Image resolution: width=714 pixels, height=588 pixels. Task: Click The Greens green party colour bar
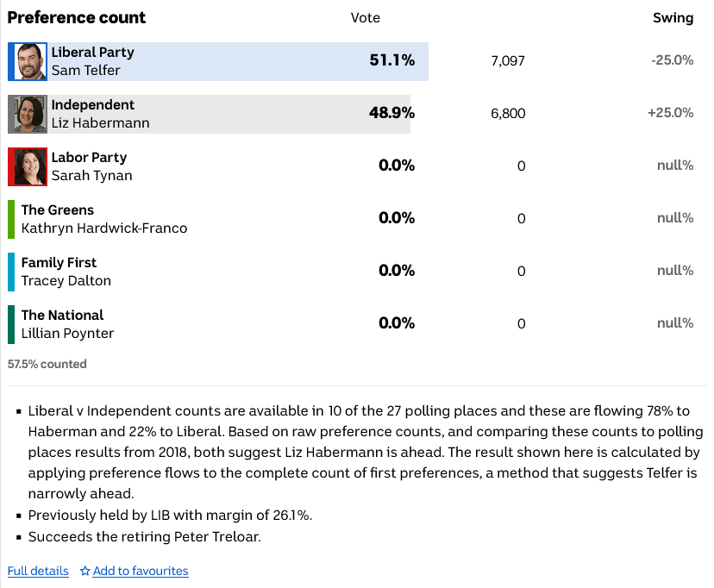[11, 219]
